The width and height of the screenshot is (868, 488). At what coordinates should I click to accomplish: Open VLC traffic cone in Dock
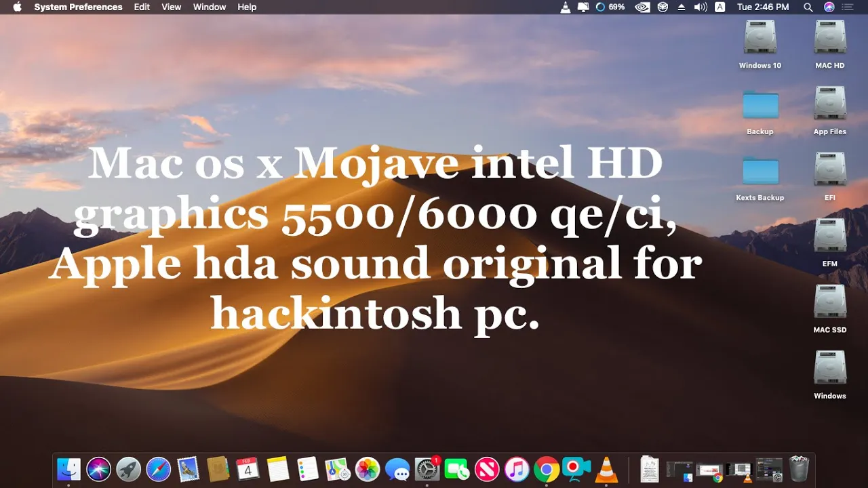click(x=606, y=469)
